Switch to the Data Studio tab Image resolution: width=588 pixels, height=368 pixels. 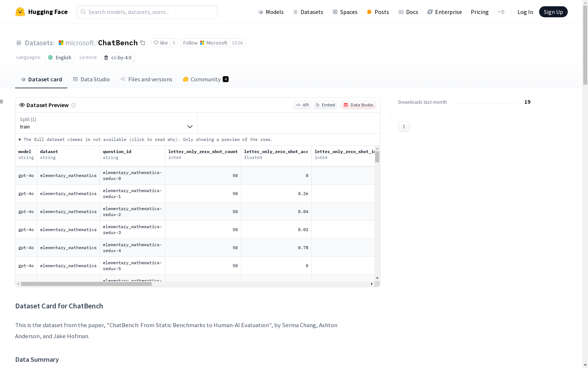coord(92,79)
